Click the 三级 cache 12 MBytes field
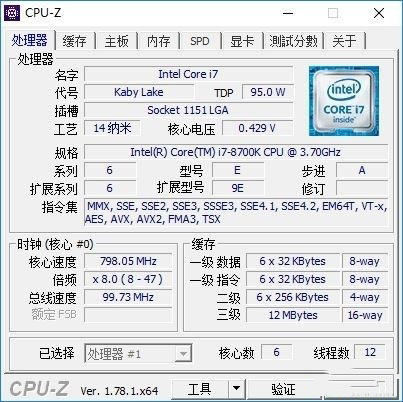The image size is (403, 402). (x=293, y=315)
